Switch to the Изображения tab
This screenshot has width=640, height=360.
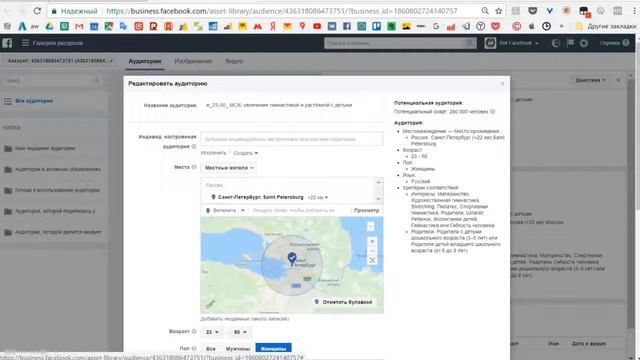click(x=193, y=61)
